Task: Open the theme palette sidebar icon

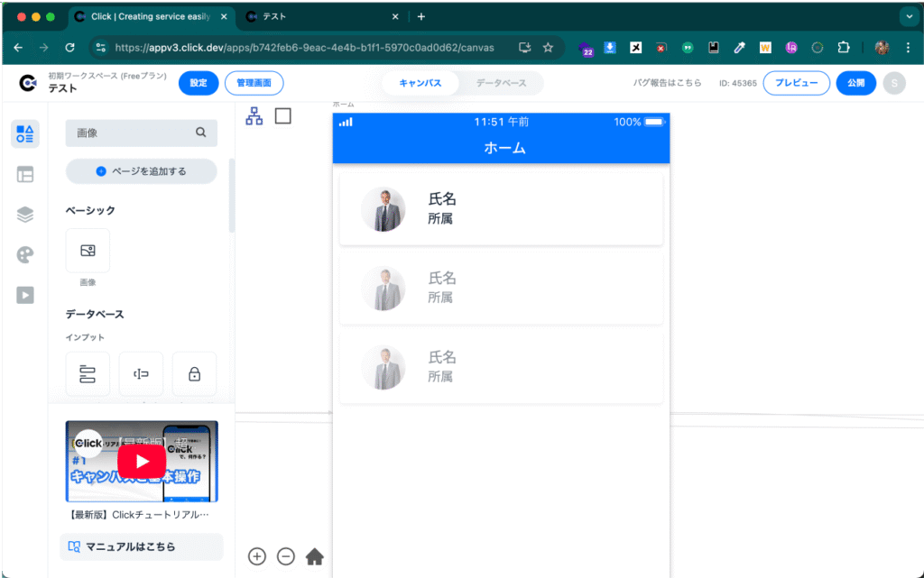Action: coord(24,254)
